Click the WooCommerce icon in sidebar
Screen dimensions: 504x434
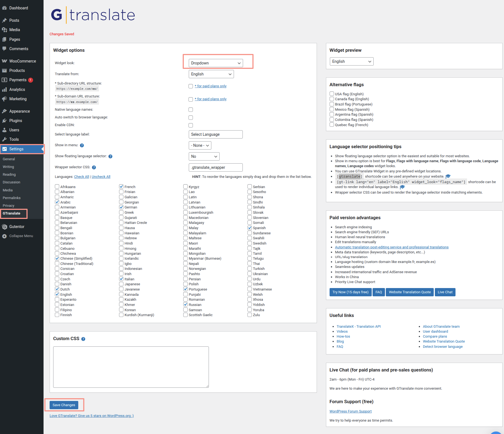pyautogui.click(x=4, y=61)
